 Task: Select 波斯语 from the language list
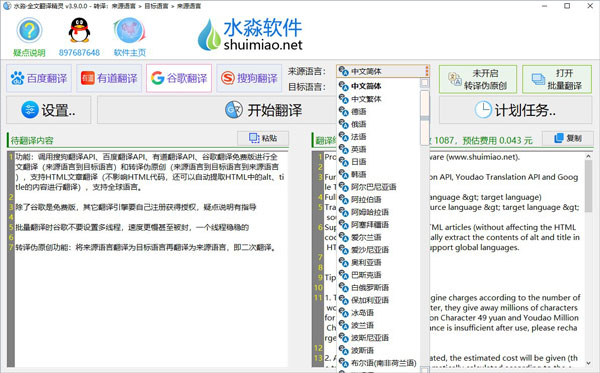(x=378, y=350)
